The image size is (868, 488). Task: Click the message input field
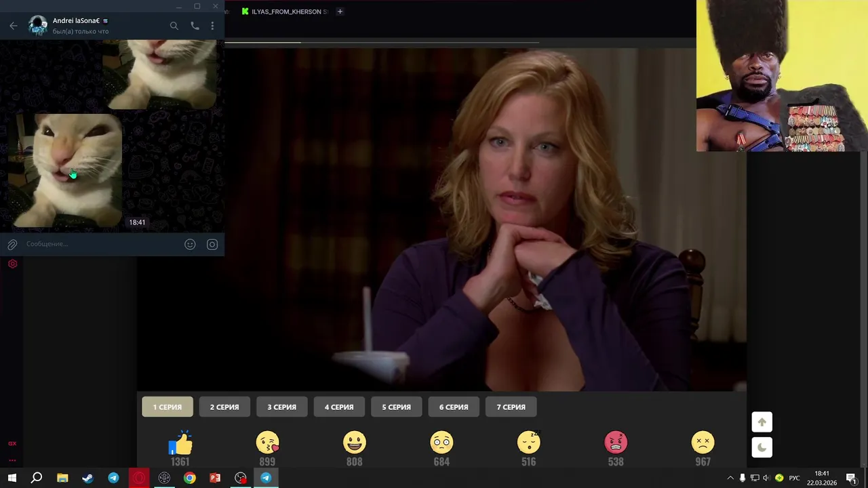point(102,244)
